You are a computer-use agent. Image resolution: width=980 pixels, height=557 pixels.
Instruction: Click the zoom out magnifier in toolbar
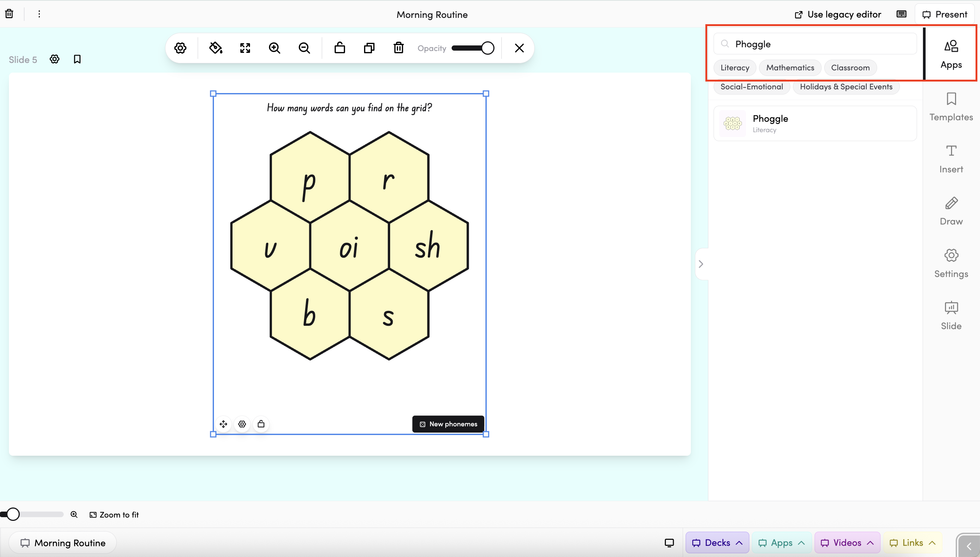[x=304, y=48]
